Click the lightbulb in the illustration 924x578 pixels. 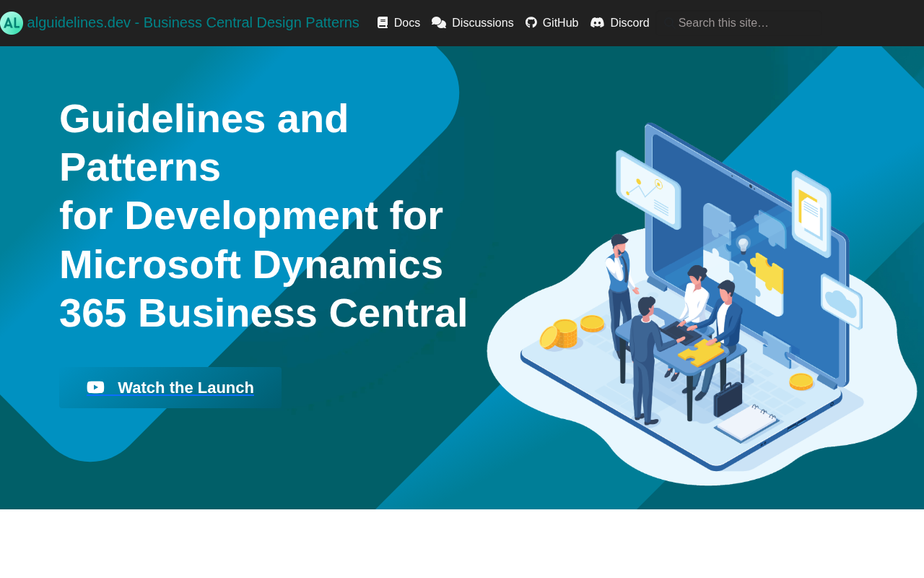pyautogui.click(x=743, y=245)
